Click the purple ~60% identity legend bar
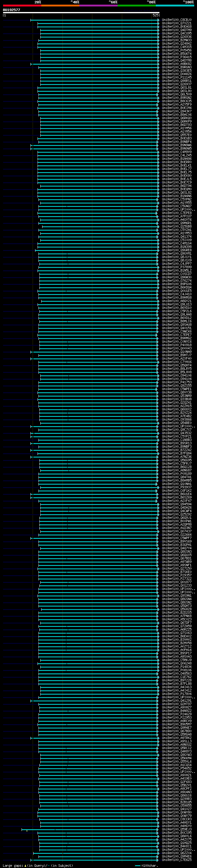 click(98, 6)
